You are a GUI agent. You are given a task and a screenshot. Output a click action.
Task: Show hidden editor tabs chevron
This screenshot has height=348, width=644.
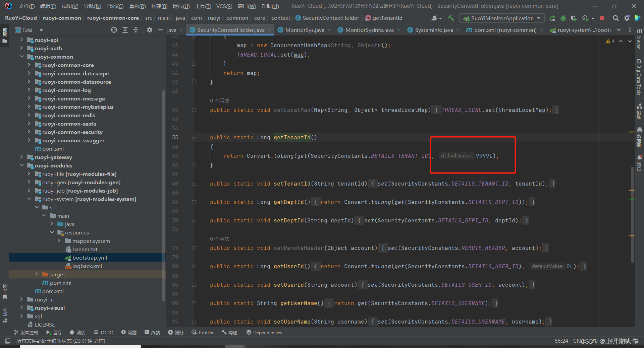pyautogui.click(x=619, y=30)
